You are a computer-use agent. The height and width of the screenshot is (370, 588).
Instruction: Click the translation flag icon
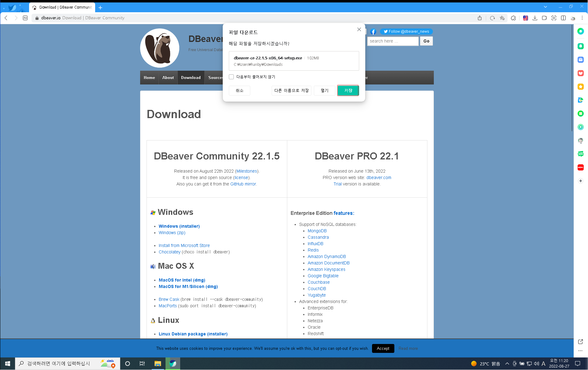pos(525,18)
